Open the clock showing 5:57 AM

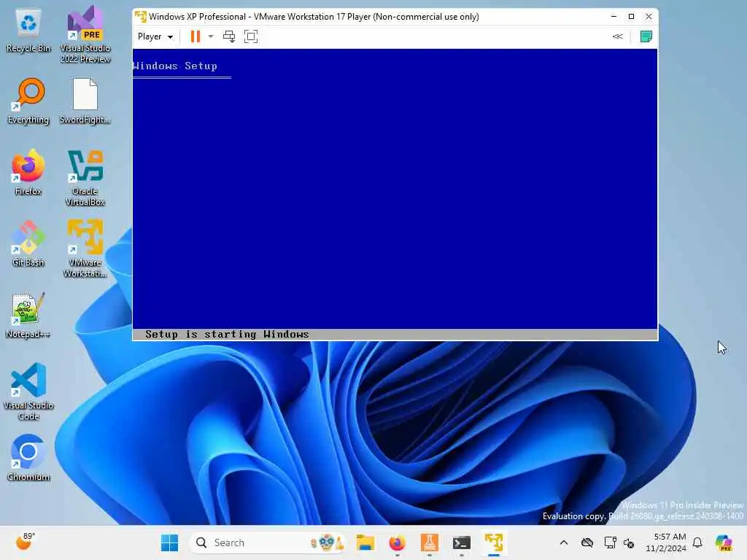[665, 542]
